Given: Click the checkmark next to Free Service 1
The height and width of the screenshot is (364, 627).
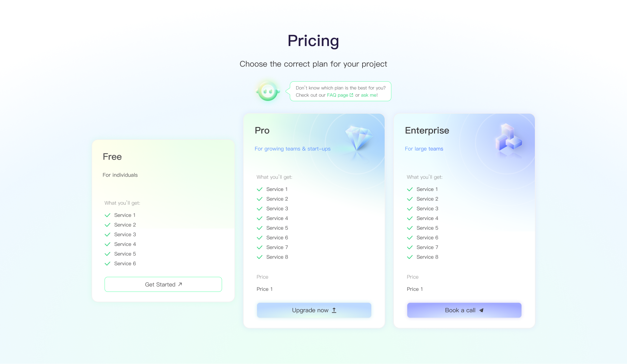Looking at the screenshot, I should pos(107,215).
